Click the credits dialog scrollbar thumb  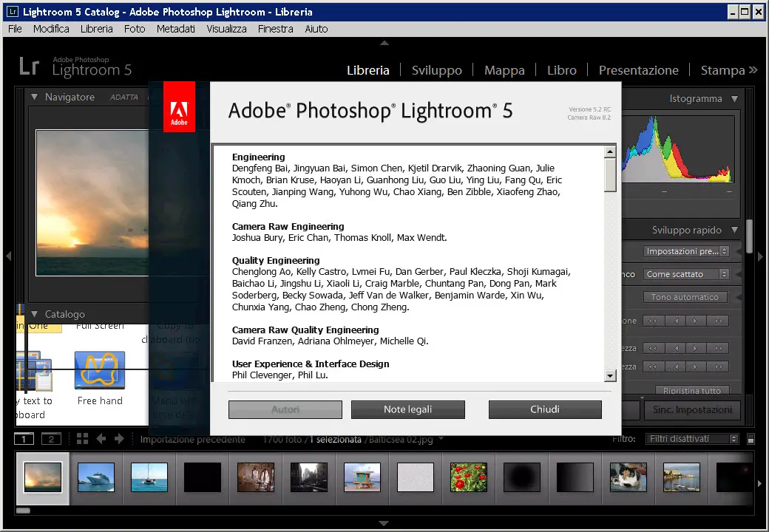point(610,175)
